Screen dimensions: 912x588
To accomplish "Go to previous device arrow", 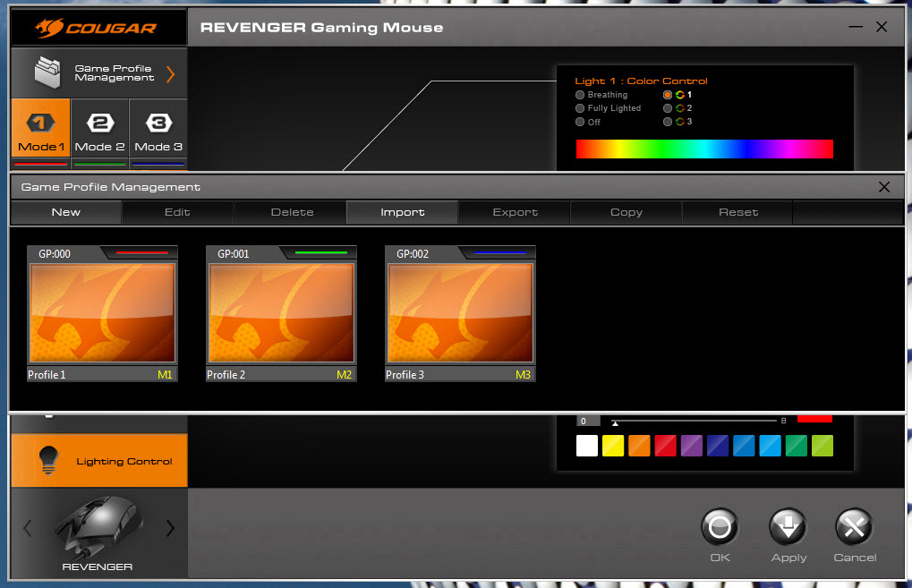I will [x=28, y=528].
